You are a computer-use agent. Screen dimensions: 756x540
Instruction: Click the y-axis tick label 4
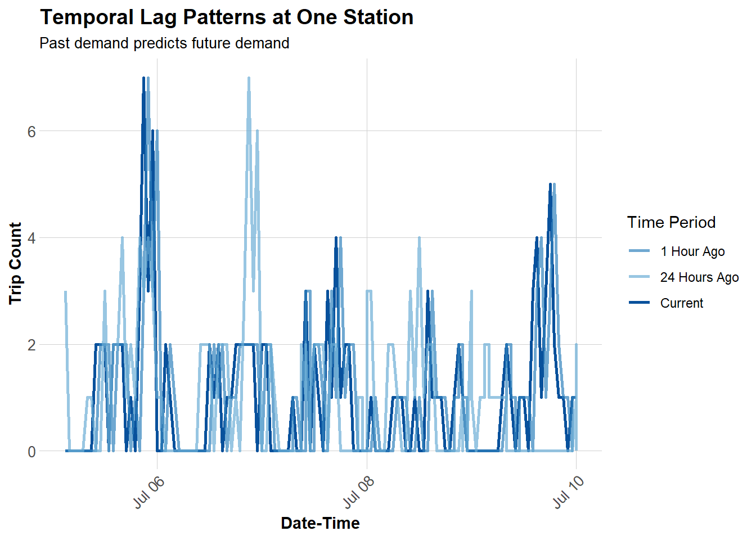pos(31,238)
